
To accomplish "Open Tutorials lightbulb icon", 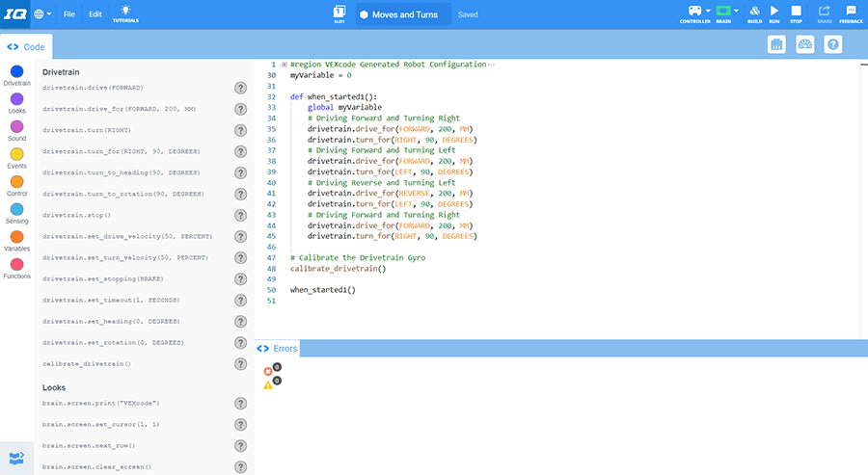I will click(125, 12).
